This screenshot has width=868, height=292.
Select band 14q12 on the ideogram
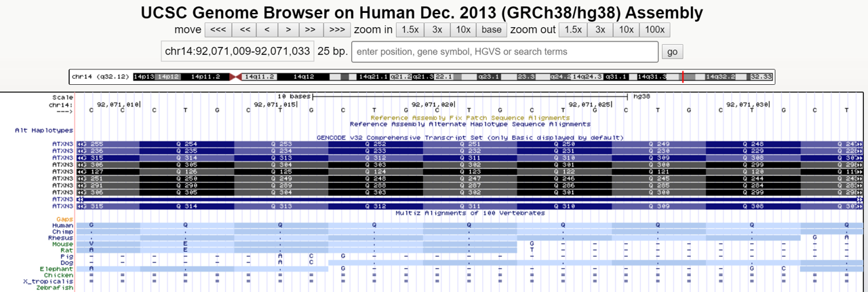[304, 77]
